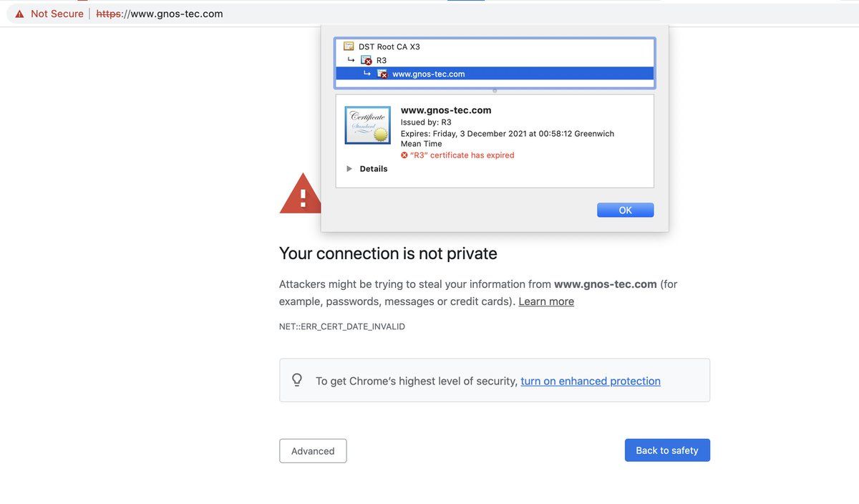The image size is (859, 504).
Task: Open the Learn more link
Action: coord(545,301)
